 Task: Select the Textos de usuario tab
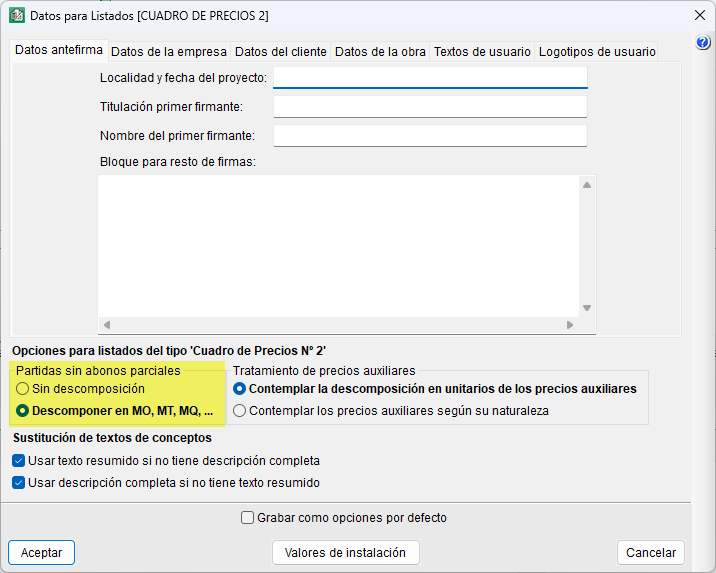click(x=482, y=52)
